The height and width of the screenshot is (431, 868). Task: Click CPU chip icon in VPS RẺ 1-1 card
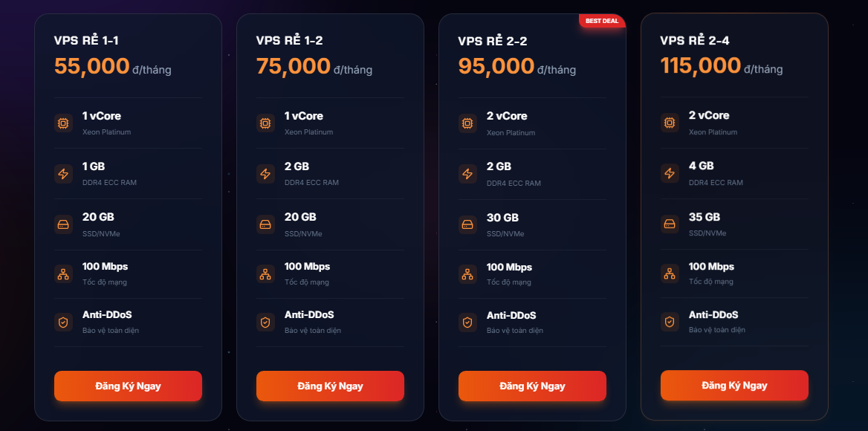[x=63, y=123]
